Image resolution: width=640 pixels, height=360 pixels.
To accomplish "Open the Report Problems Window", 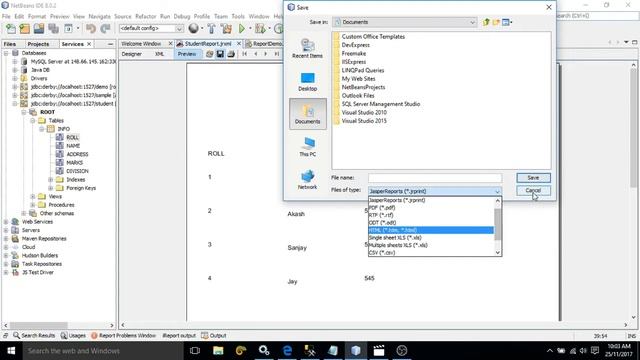I will pyautogui.click(x=123, y=336).
